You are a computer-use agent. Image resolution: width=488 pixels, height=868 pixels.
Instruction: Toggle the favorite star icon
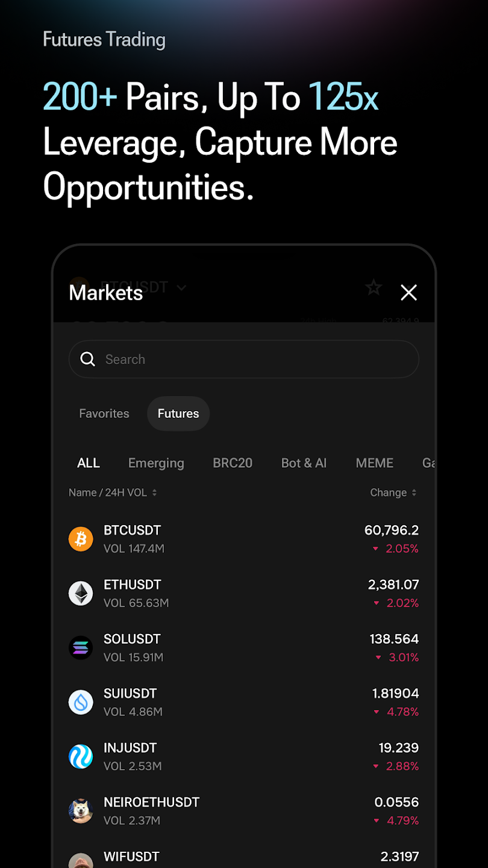[x=374, y=288]
